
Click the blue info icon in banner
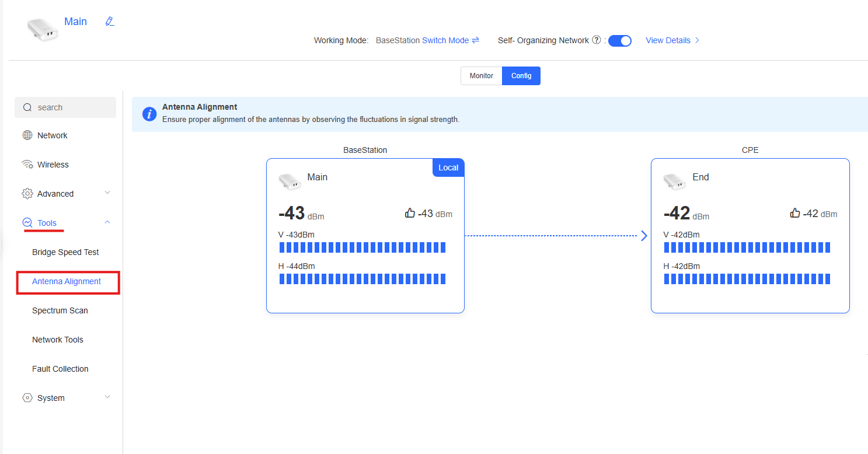coord(150,114)
